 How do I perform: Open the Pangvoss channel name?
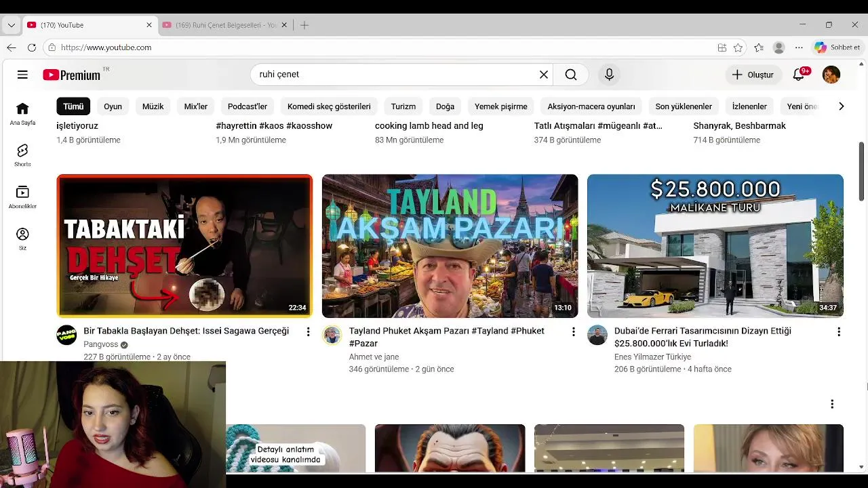coord(100,344)
